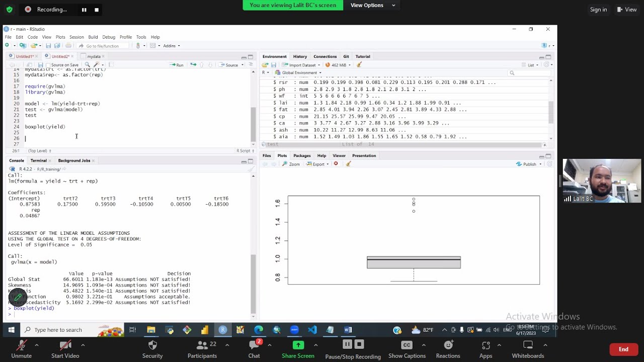Screen dimensions: 644x362
Task: Click the Environment pane vertical scrollbar
Action: 551,112
